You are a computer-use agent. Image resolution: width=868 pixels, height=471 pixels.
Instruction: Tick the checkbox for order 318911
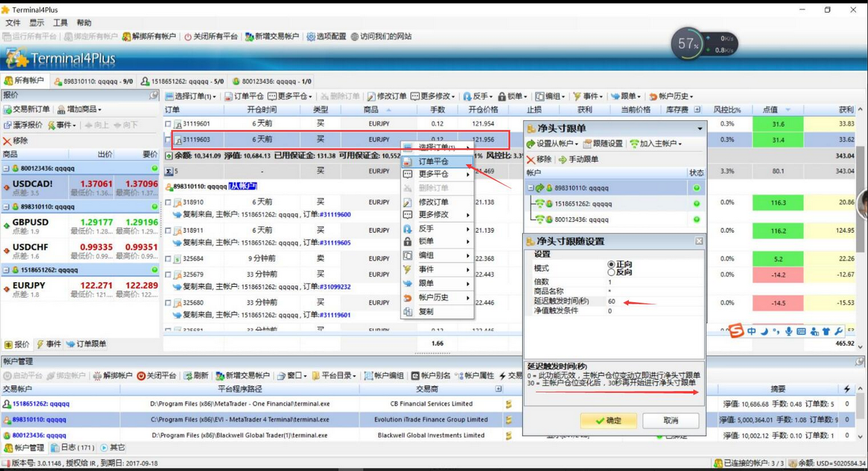[168, 230]
